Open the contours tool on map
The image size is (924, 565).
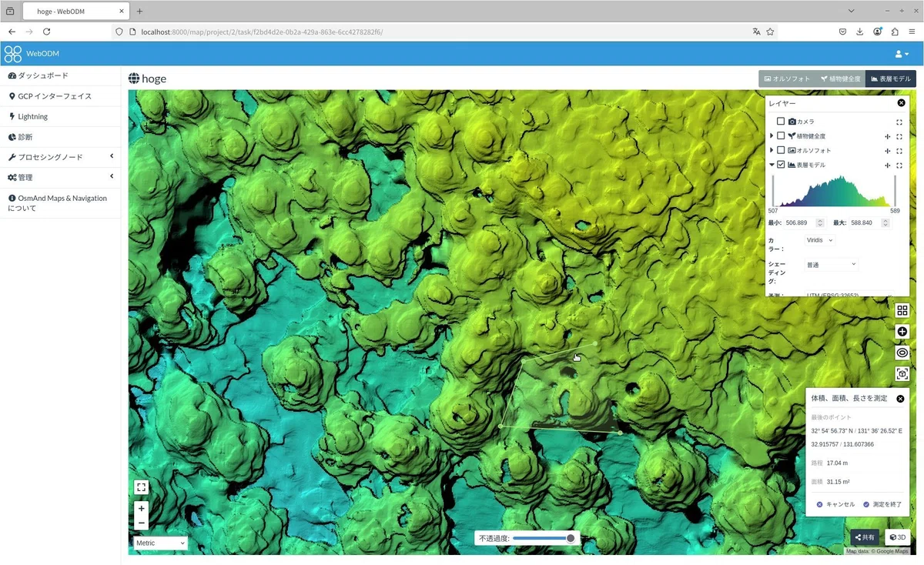[x=902, y=353]
